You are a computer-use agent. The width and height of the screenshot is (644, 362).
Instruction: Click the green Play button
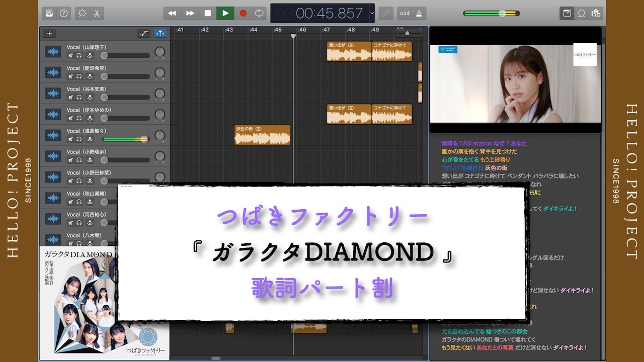point(225,13)
